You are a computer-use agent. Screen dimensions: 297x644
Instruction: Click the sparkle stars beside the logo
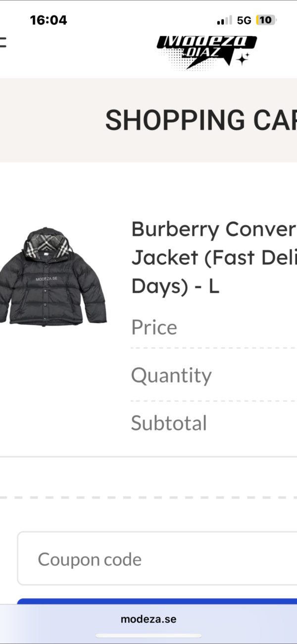click(243, 59)
